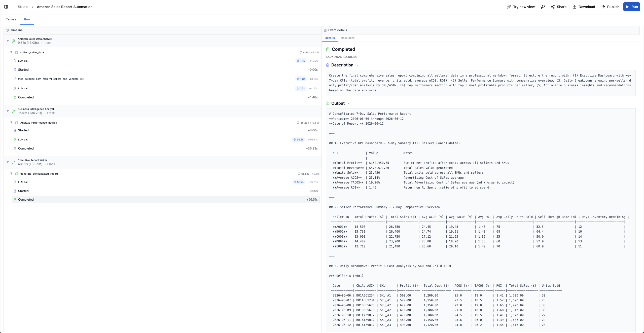This screenshot has height=333, width=644.
Task: Select Completed event at +36.23s
Action: click(x=166, y=149)
